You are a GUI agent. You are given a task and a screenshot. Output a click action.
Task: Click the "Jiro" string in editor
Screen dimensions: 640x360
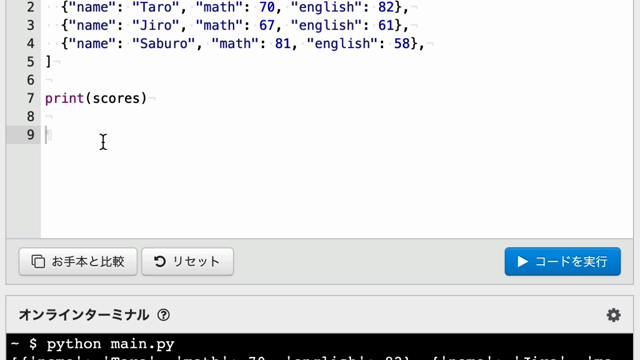pyautogui.click(x=156, y=25)
